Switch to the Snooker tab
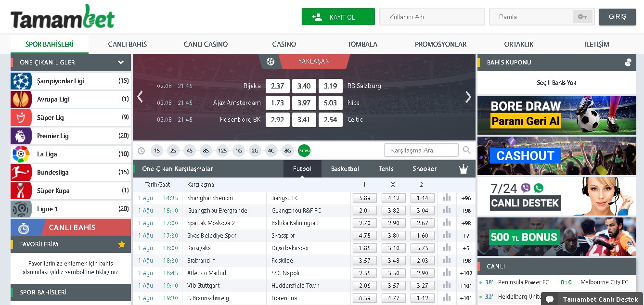644x305 pixels. [x=425, y=169]
